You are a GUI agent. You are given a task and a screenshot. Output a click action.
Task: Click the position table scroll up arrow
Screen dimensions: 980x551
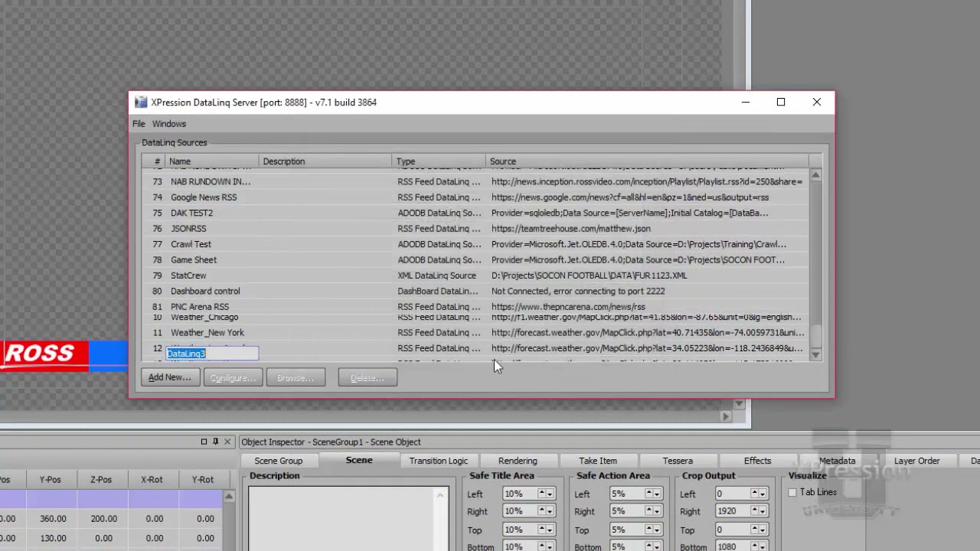click(x=228, y=497)
